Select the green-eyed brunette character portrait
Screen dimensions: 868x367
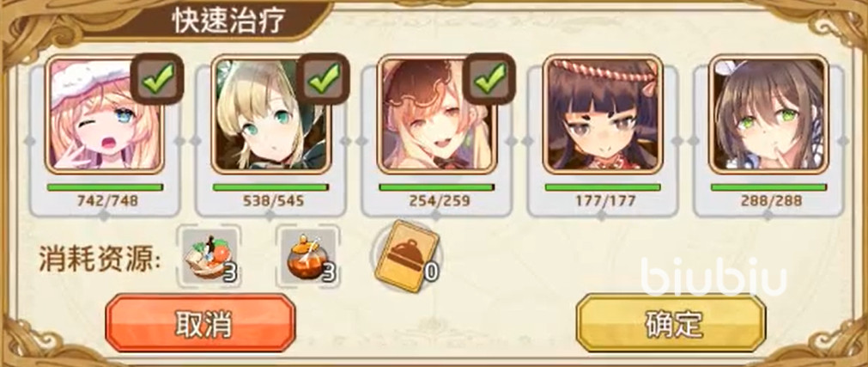[769, 114]
